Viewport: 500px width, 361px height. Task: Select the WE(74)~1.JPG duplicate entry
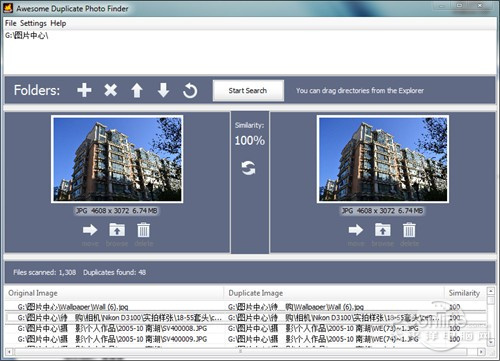pyautogui.click(x=323, y=339)
